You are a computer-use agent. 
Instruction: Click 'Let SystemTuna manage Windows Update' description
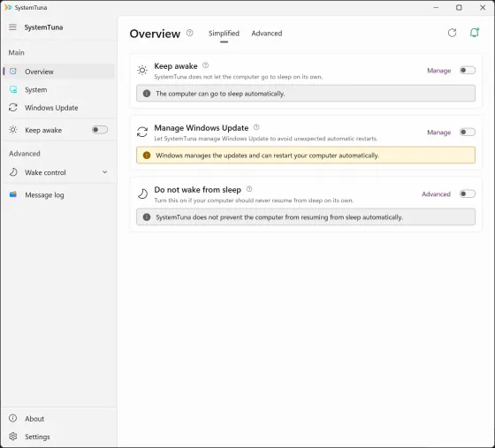tap(266, 139)
